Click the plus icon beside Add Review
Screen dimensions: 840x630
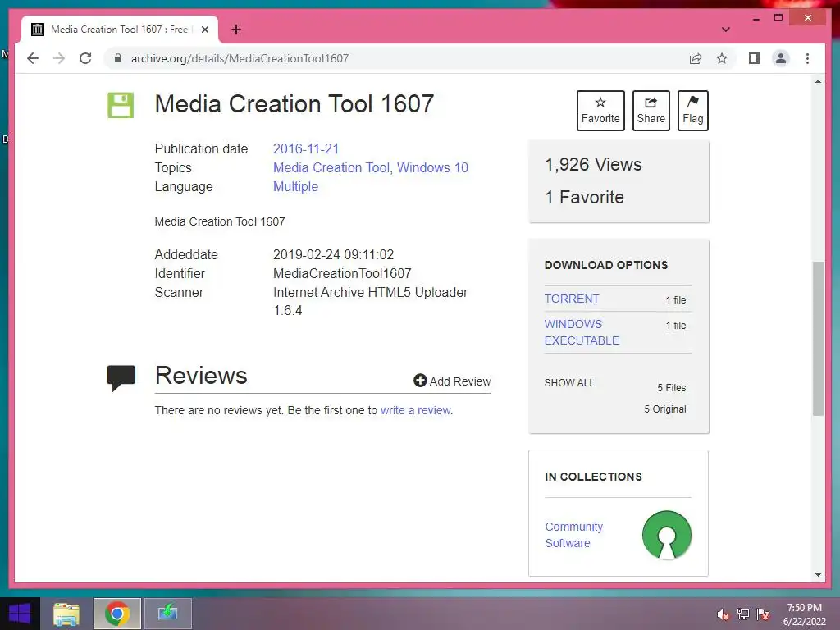(420, 381)
